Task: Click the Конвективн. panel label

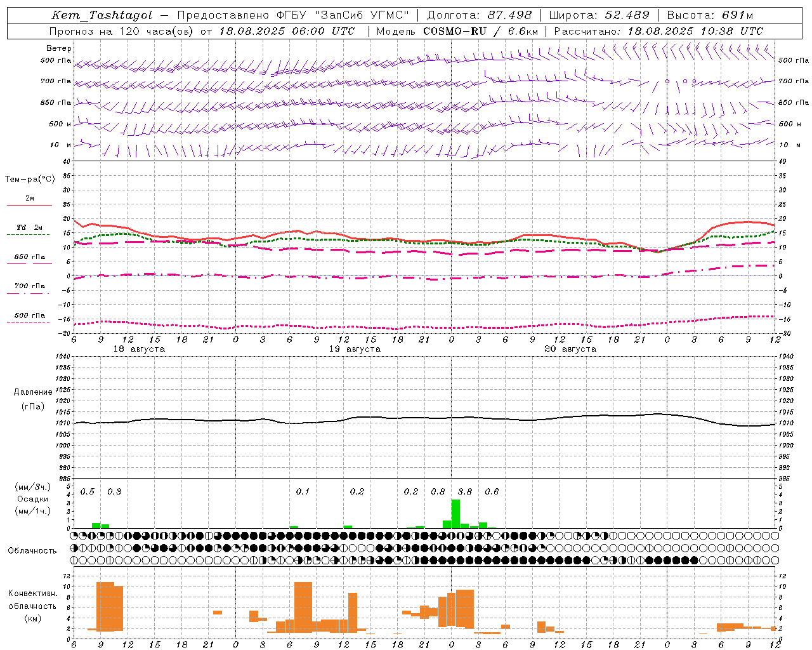Action: click(x=32, y=594)
